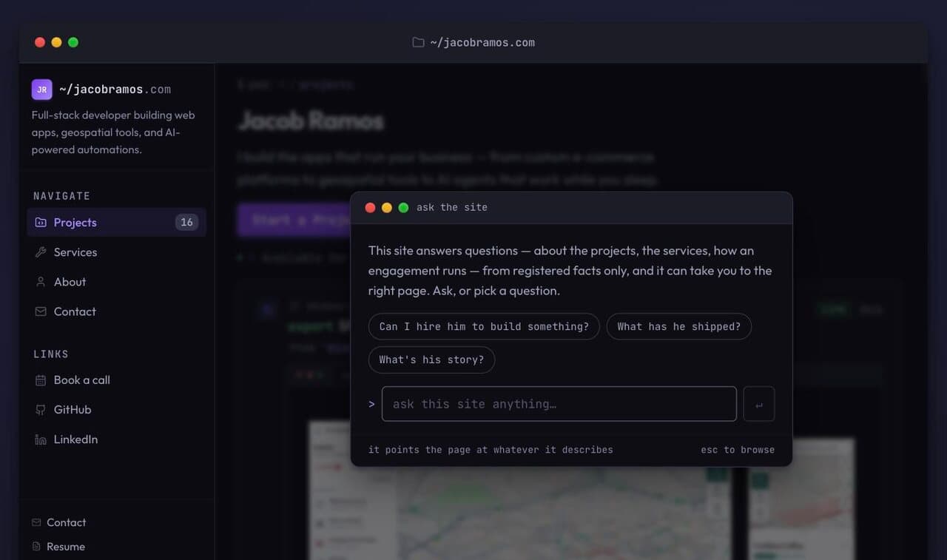
Task: Click the envelope icon beside the Contact nav item
Action: (41, 311)
